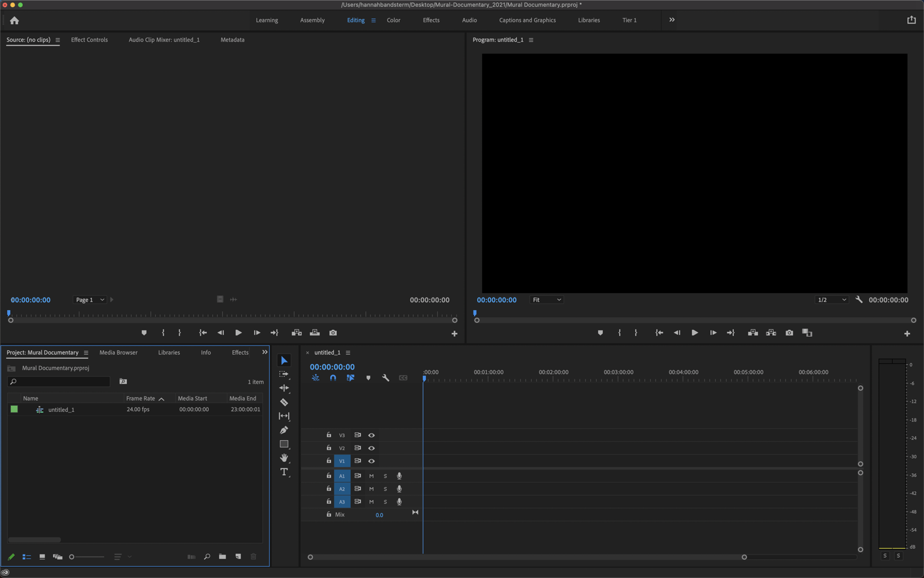Open Media Browser tab

point(119,353)
